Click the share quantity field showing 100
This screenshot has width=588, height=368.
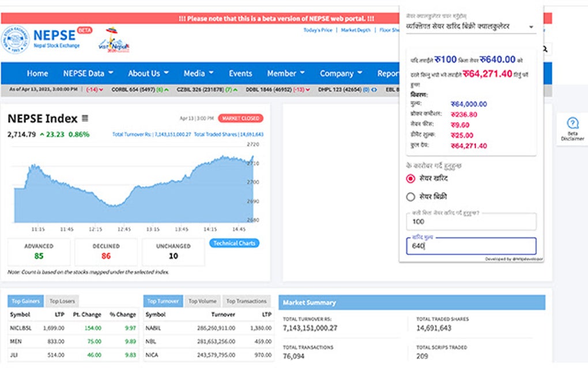(x=472, y=221)
